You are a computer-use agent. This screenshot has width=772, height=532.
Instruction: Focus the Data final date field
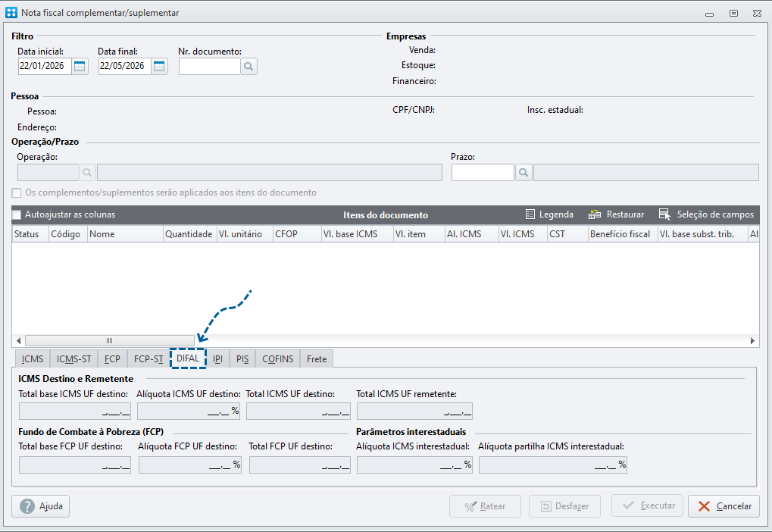coord(124,66)
